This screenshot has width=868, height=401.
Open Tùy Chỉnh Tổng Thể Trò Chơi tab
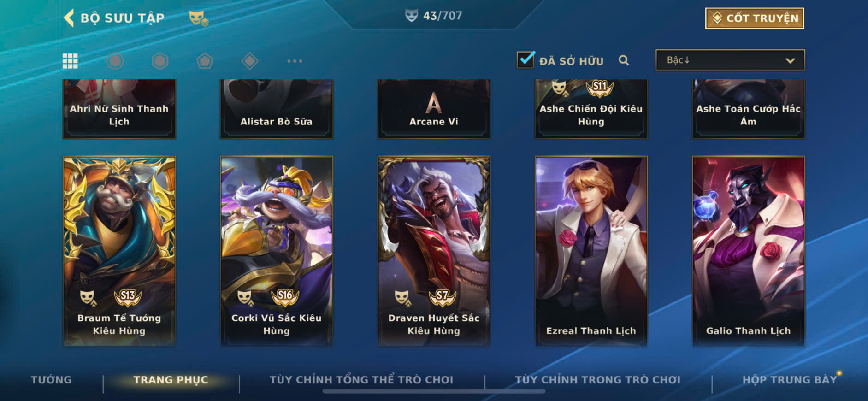point(361,380)
